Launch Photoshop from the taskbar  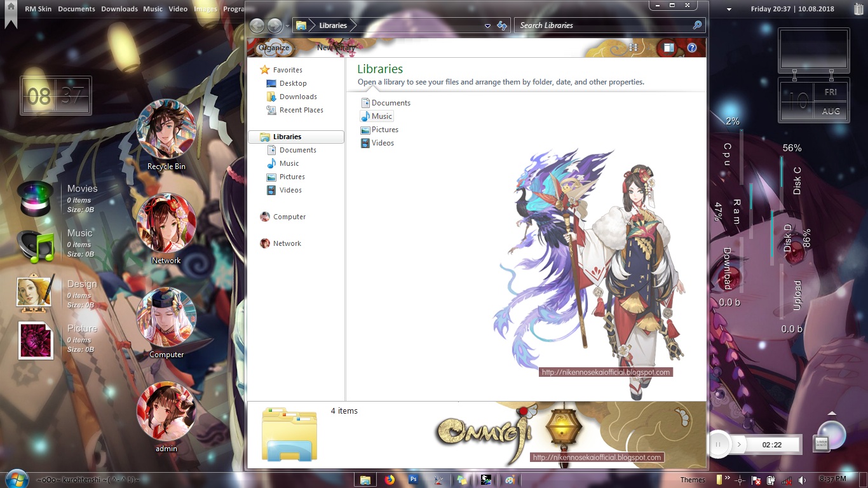(414, 479)
